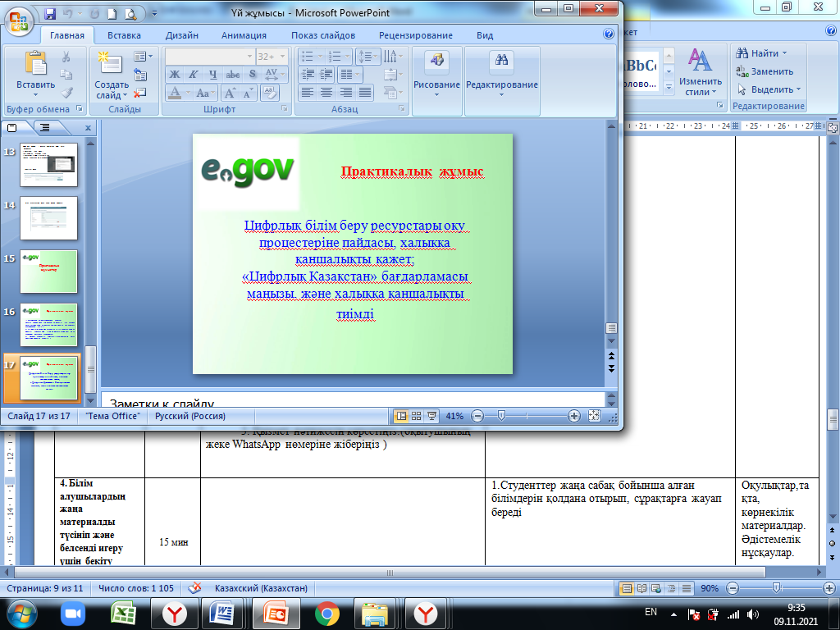Click Русский (Россия) language in PowerPoint status bar
Screen dimensions: 840x630
pyautogui.click(x=190, y=416)
